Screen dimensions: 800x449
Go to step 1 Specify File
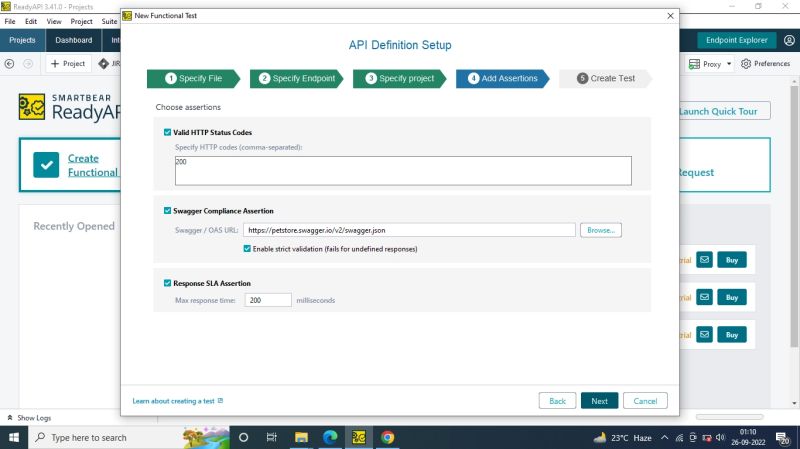click(x=193, y=79)
